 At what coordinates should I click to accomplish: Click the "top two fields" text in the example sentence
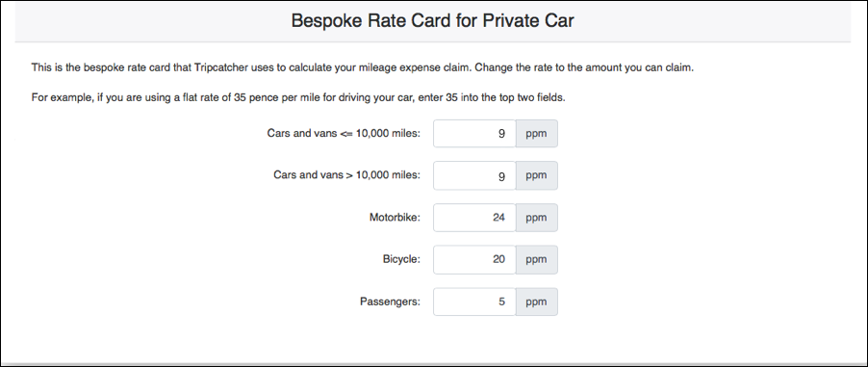coord(531,97)
